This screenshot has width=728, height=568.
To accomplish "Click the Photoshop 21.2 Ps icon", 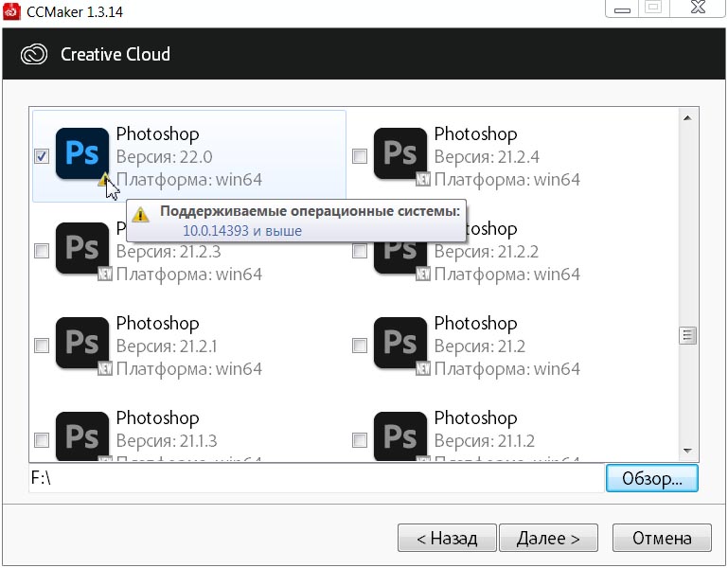I will click(400, 343).
